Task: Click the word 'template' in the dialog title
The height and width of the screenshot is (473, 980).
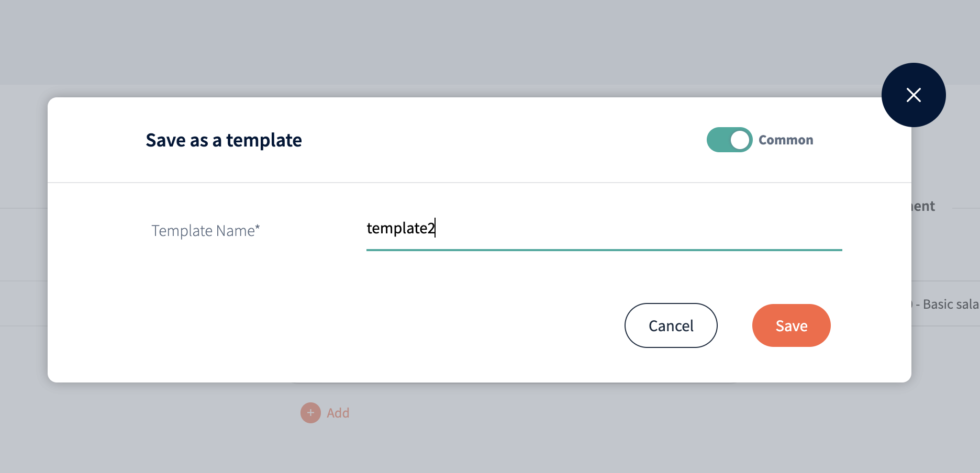Action: pyautogui.click(x=264, y=141)
